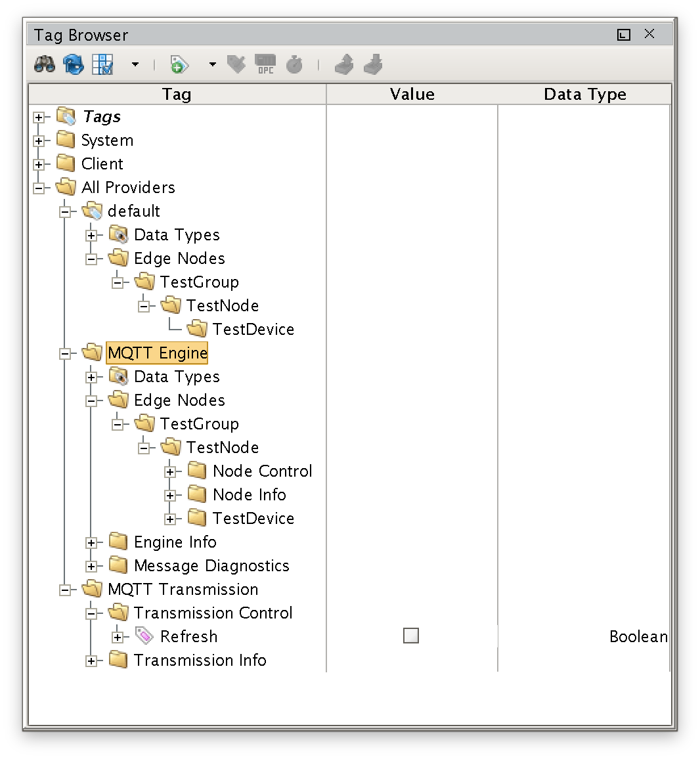Select the Transmission Info item
This screenshot has width=700, height=759.
[x=200, y=661]
